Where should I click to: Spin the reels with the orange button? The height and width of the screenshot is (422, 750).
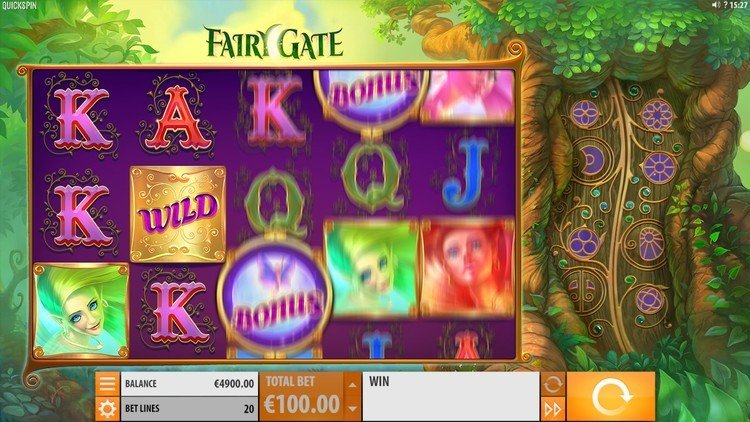point(611,397)
